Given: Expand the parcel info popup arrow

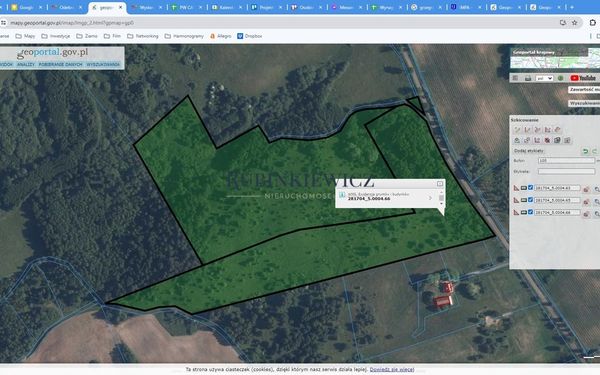Looking at the screenshot, I should coord(430,198).
